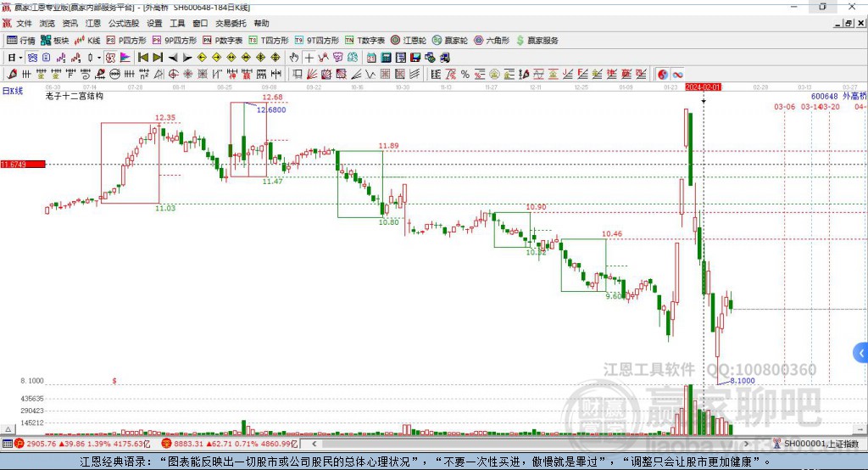Click the 板块 sectors button
Image resolution: width=868 pixels, height=470 pixels.
55,41
